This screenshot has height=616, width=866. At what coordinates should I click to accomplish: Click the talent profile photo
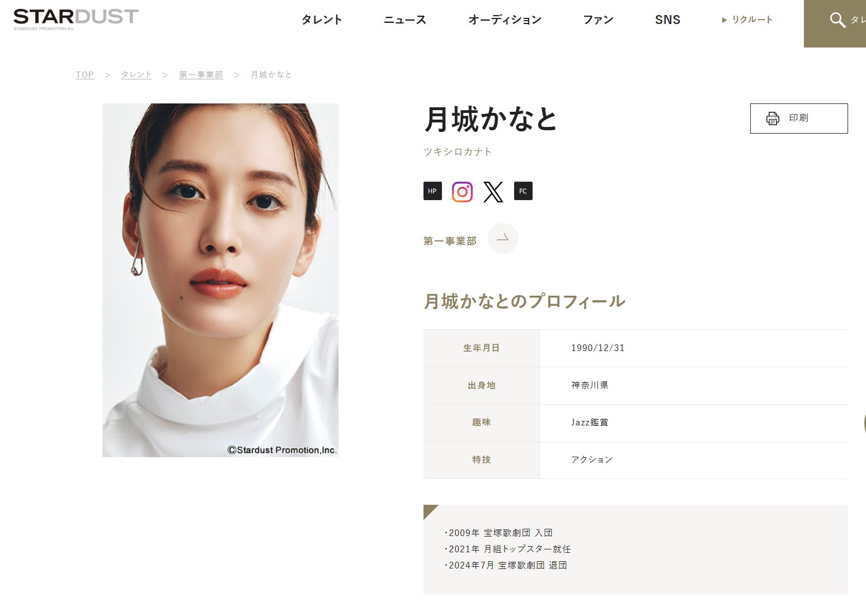(x=220, y=280)
